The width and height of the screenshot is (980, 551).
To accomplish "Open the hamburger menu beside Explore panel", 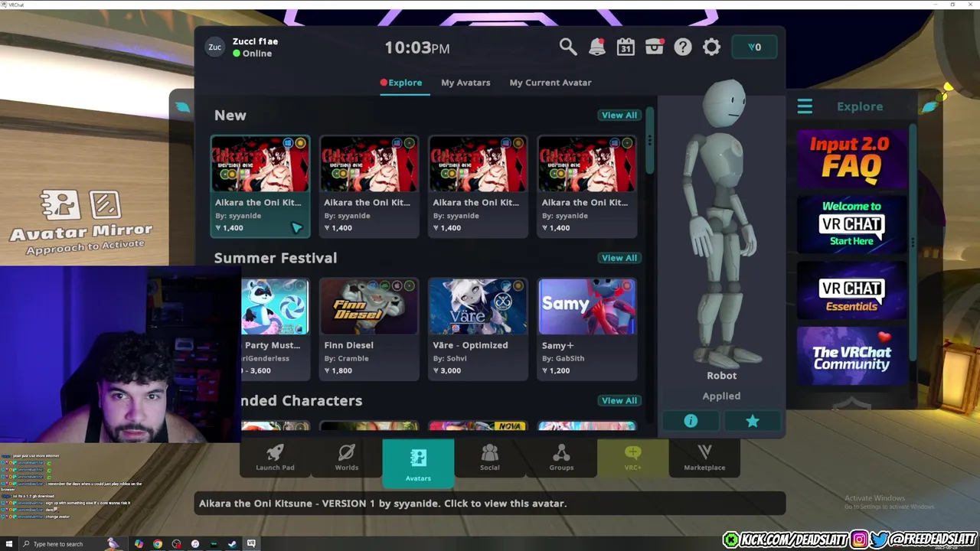I will pos(805,106).
